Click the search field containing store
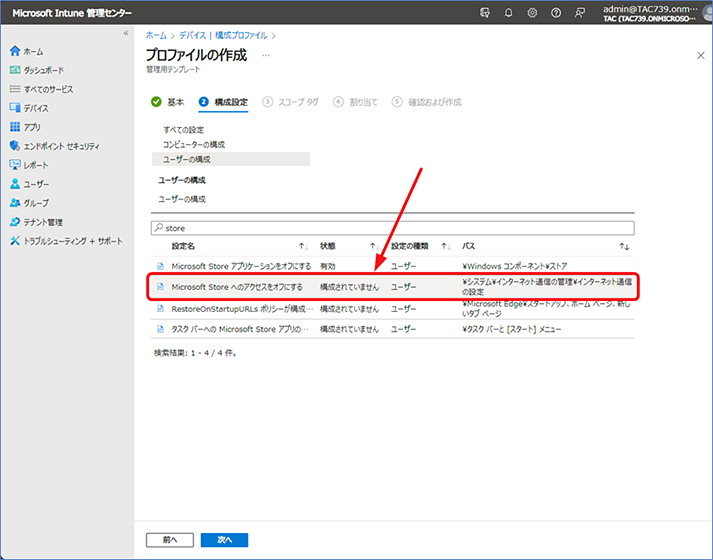Screen dimensions: 713x560 pos(392,228)
